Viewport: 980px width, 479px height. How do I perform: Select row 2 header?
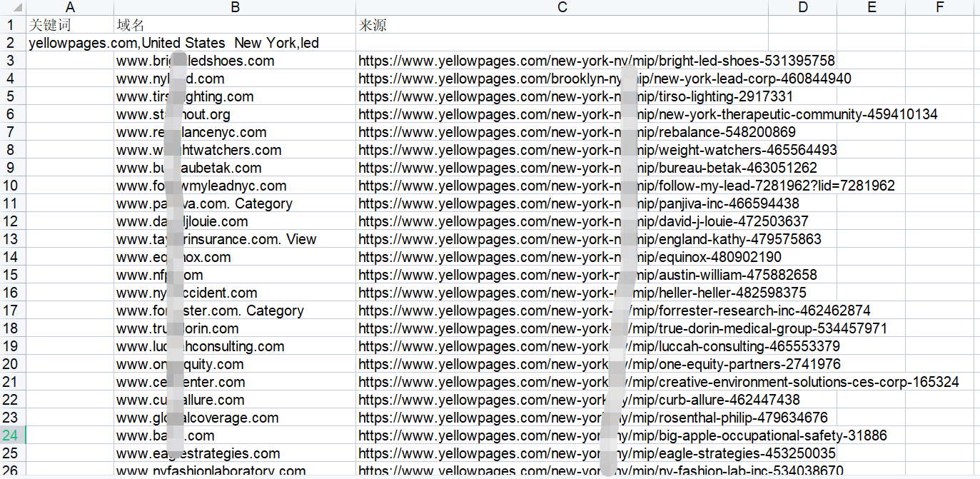pyautogui.click(x=12, y=42)
